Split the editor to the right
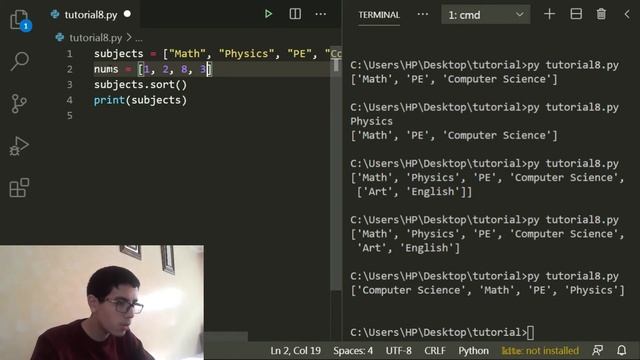640x360 pixels. [x=295, y=14]
